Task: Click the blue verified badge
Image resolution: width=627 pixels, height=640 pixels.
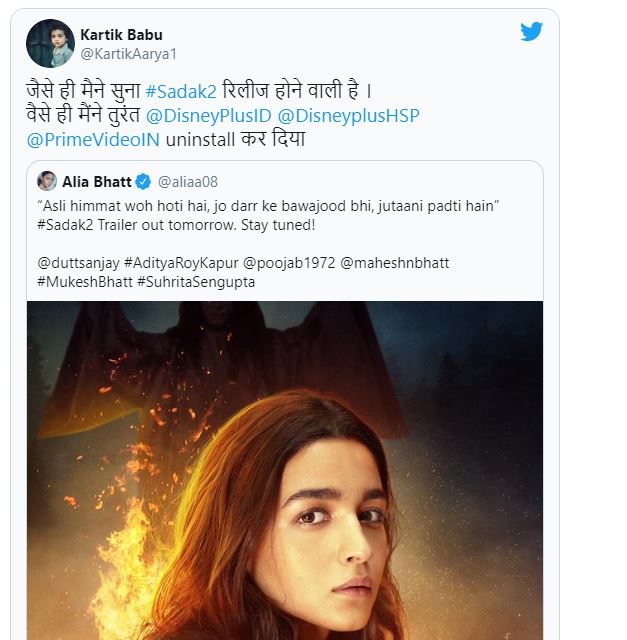Action: tap(143, 181)
